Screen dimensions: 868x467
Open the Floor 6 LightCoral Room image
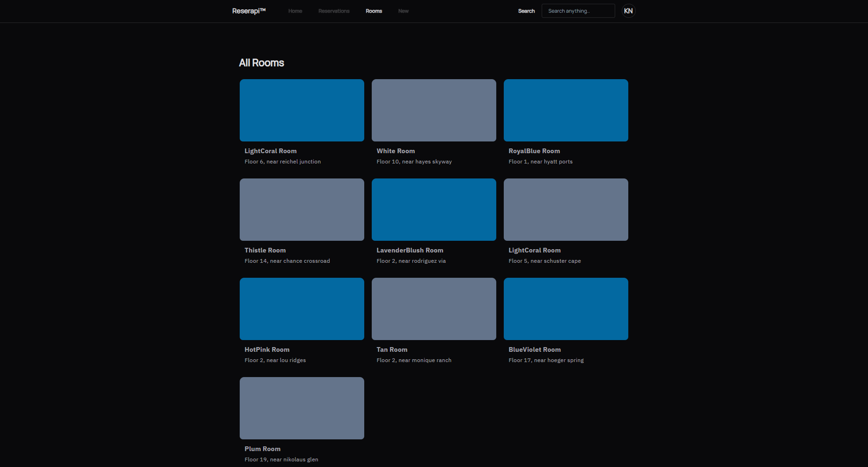click(x=302, y=110)
